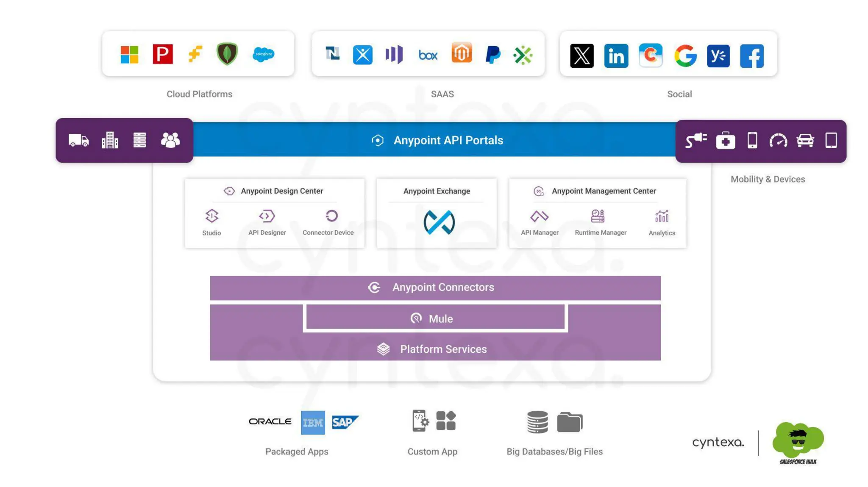
Task: Click the API Designer icon
Action: (267, 216)
